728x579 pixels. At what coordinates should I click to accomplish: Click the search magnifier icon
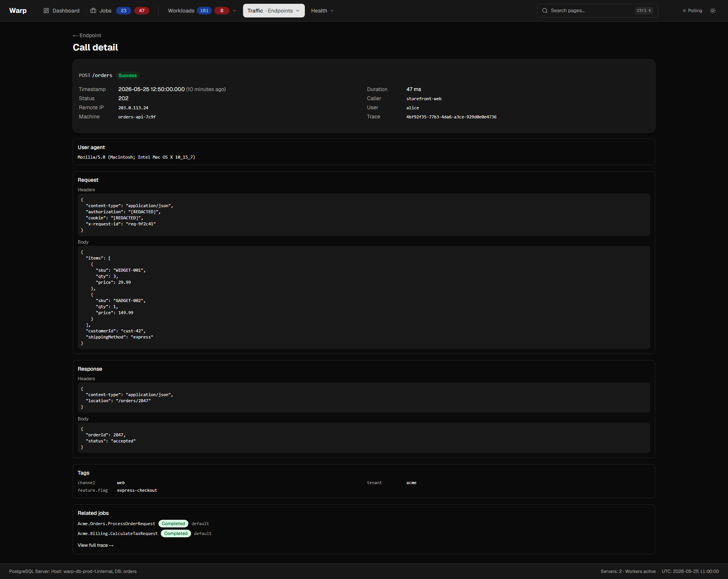point(545,11)
